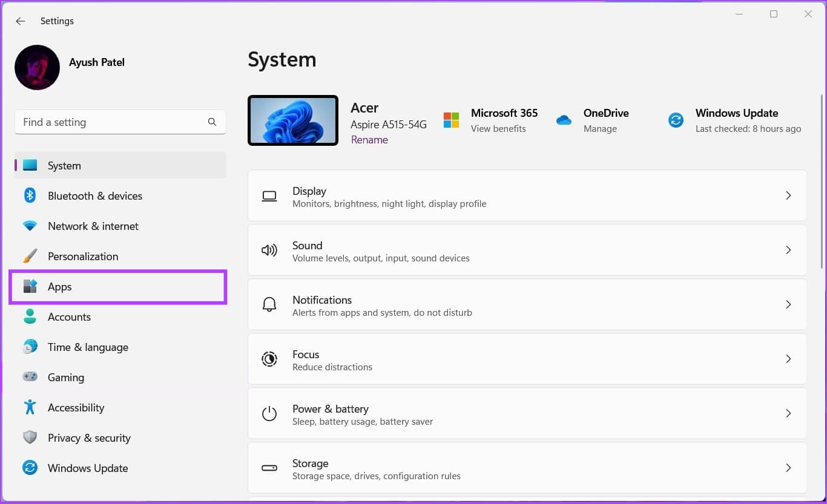Open Time & language settings

[x=88, y=347]
